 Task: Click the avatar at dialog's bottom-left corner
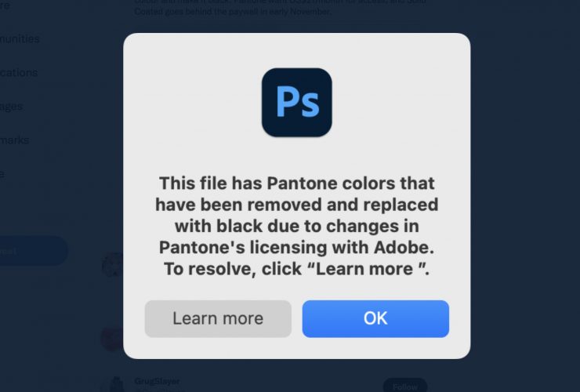click(113, 339)
